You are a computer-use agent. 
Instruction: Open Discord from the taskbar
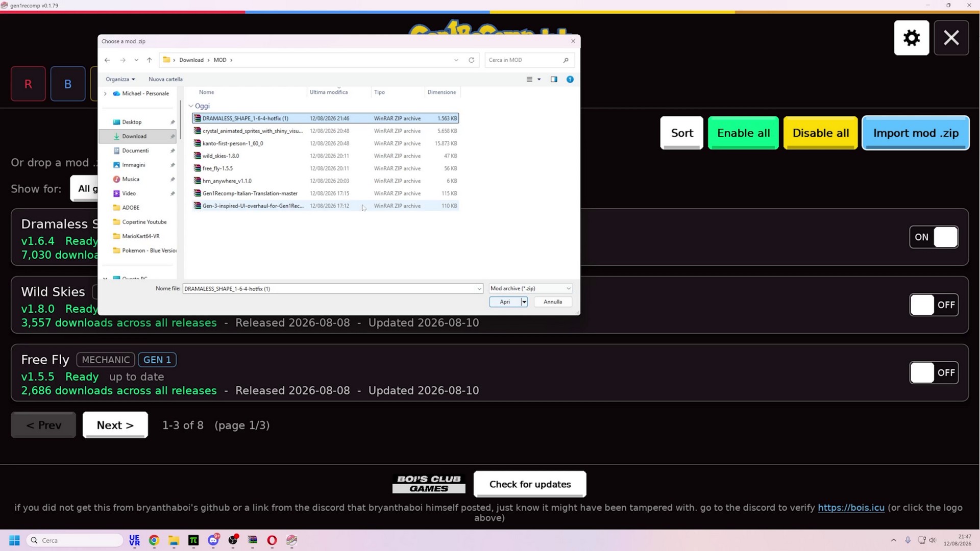213,540
